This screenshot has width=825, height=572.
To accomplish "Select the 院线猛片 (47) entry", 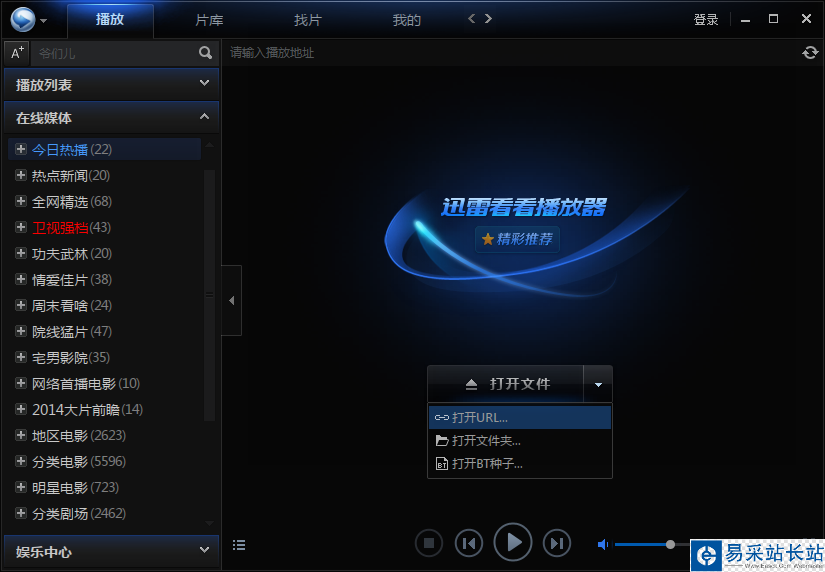I will point(72,332).
